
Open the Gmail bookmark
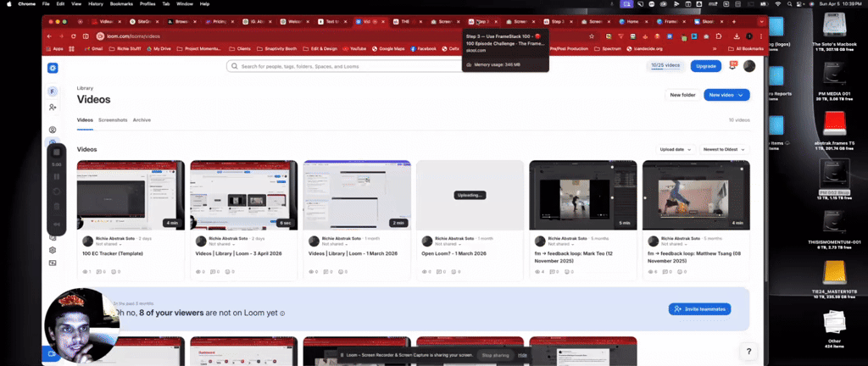point(93,48)
